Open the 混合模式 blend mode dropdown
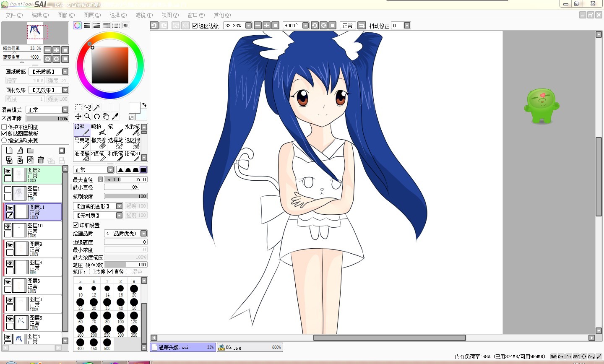The image size is (604, 364). point(65,110)
